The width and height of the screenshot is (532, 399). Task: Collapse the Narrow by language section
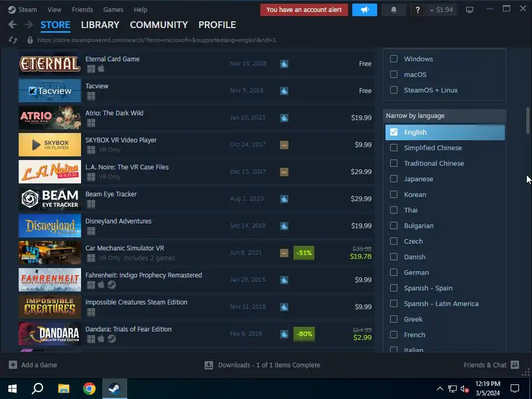click(445, 116)
